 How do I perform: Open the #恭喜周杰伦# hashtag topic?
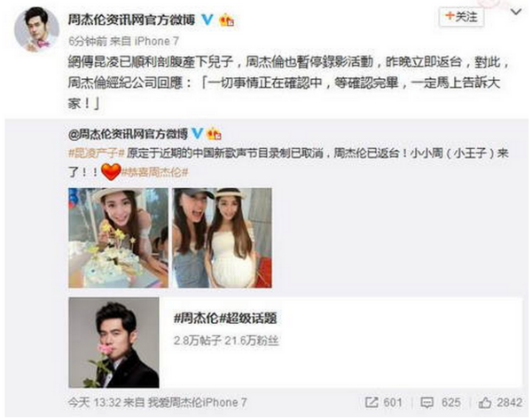pyautogui.click(x=154, y=172)
